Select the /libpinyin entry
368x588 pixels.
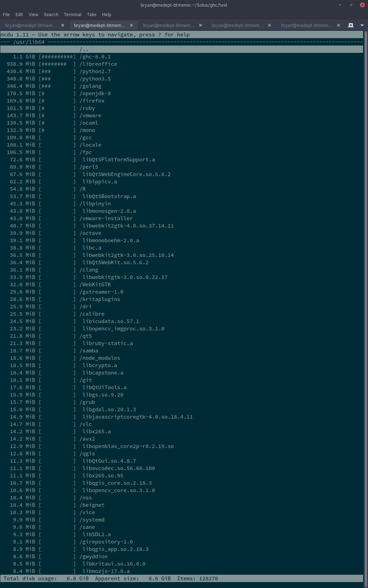(182, 204)
